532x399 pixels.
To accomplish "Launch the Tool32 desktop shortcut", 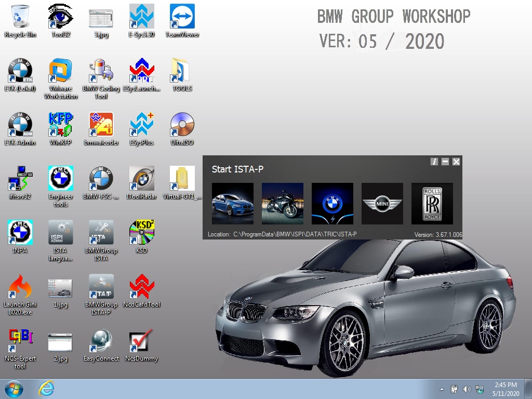I will pyautogui.click(x=60, y=20).
